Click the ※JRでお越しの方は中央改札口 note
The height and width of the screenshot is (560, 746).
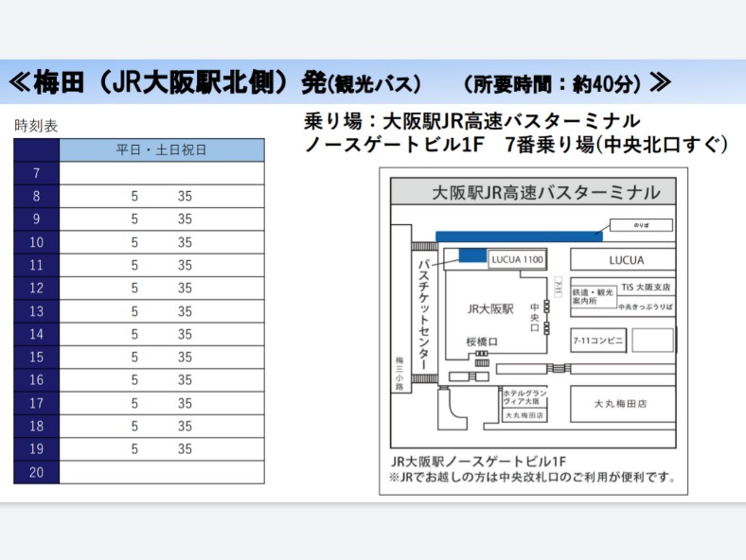(532, 478)
